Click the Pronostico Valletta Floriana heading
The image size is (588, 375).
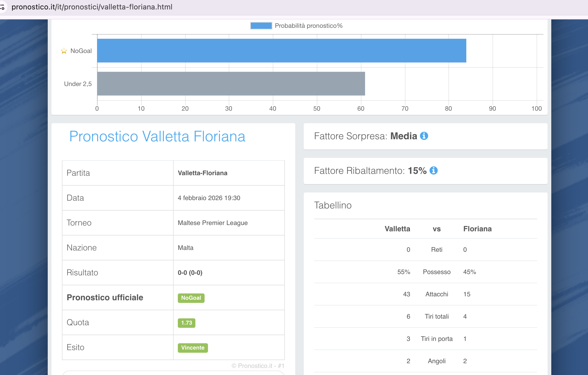coord(157,136)
